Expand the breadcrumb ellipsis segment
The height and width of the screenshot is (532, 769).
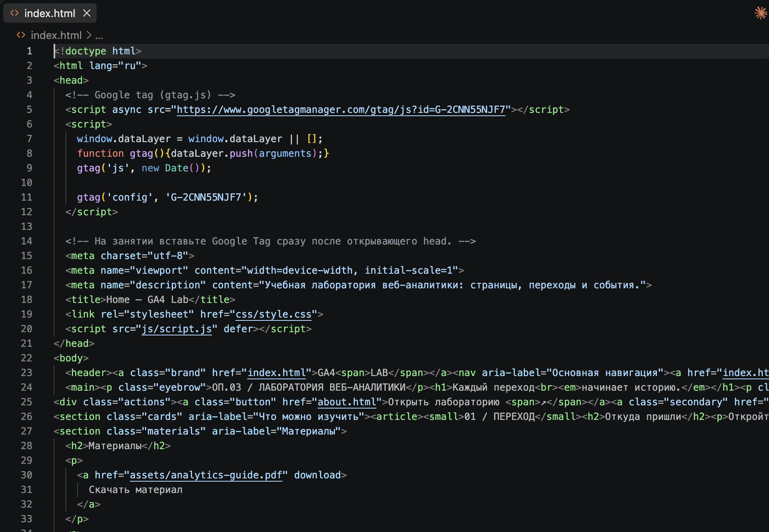point(99,36)
